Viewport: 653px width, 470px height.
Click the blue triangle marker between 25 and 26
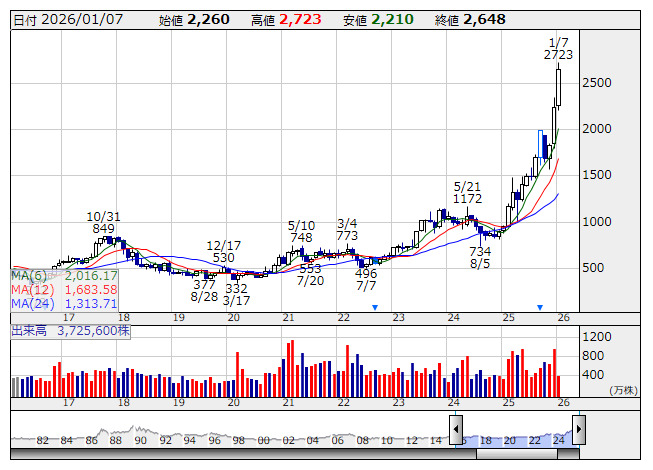click(x=540, y=307)
